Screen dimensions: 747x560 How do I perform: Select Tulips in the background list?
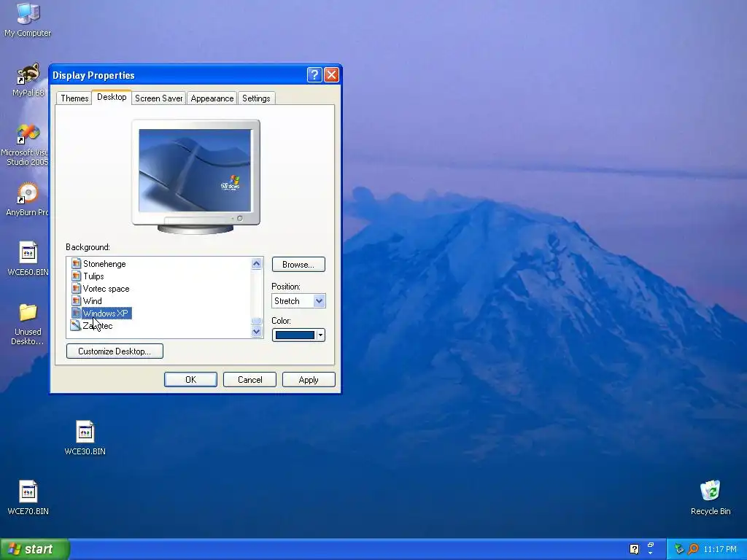[x=93, y=276]
